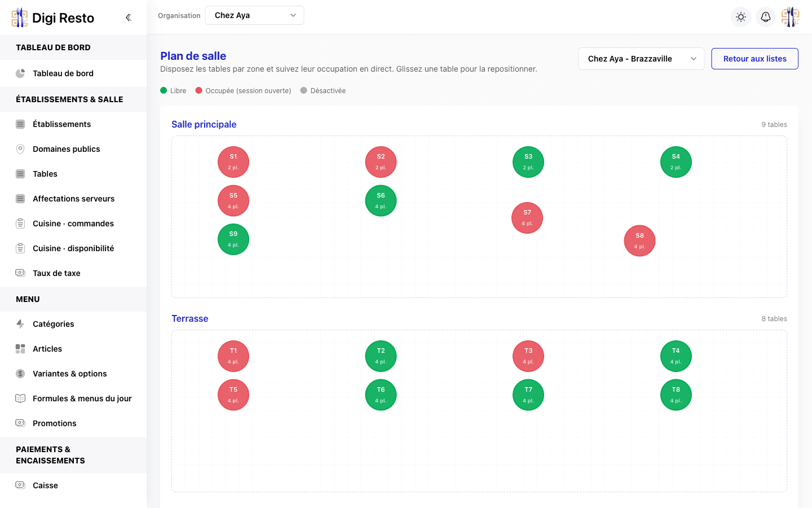
Task: Click the Variantes & options dollar icon
Action: pos(20,374)
